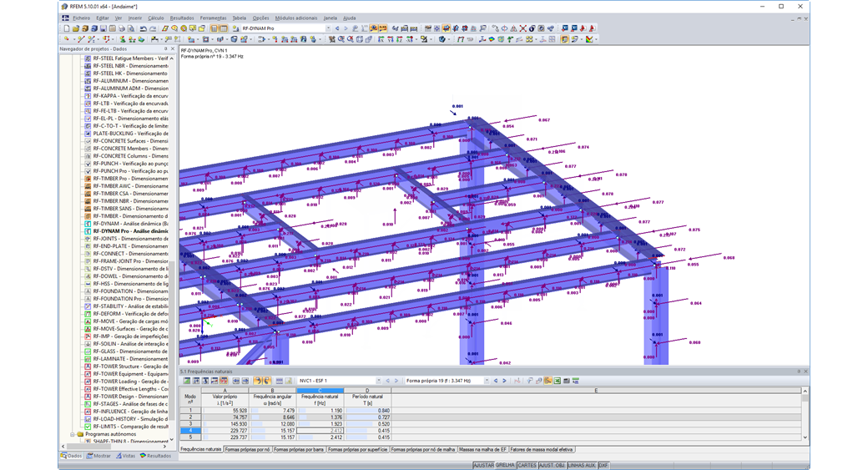Click the Undo arrow icon
This screenshot has height=470, width=868.
click(144, 28)
